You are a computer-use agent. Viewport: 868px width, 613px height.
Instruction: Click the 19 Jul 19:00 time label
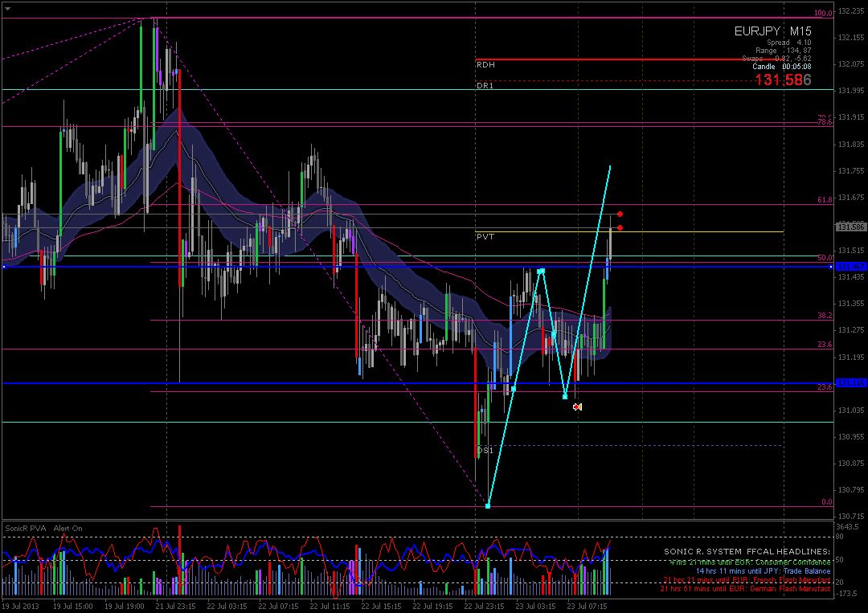(125, 607)
